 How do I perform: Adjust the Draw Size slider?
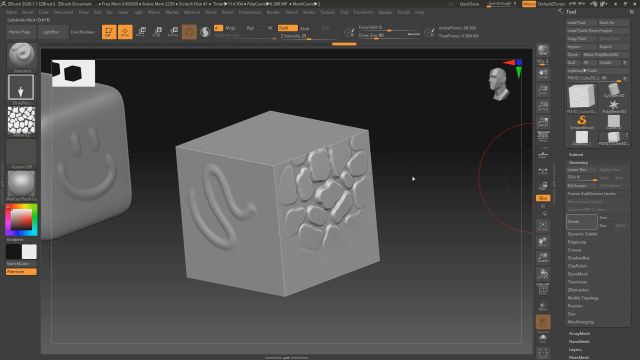[389, 36]
